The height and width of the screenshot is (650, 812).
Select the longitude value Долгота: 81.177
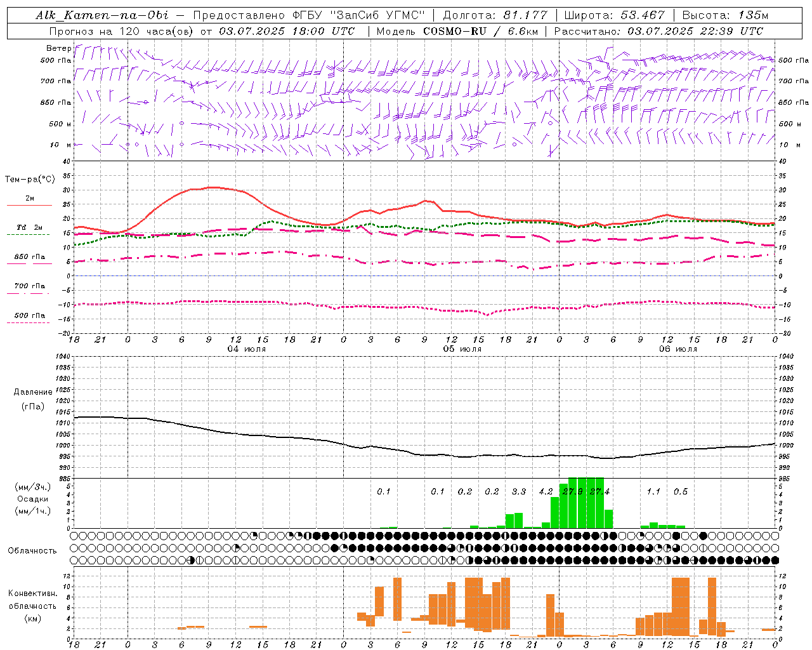pos(495,15)
